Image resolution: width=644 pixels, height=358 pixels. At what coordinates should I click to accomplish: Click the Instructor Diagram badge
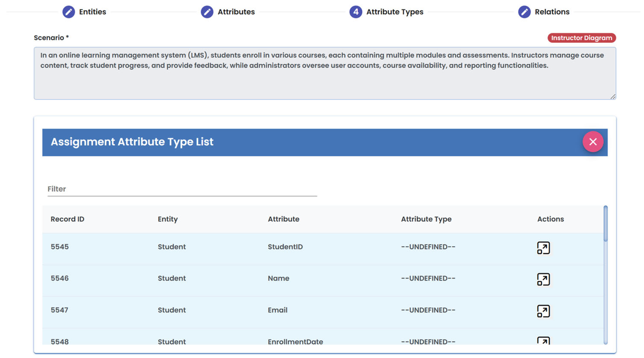582,38
